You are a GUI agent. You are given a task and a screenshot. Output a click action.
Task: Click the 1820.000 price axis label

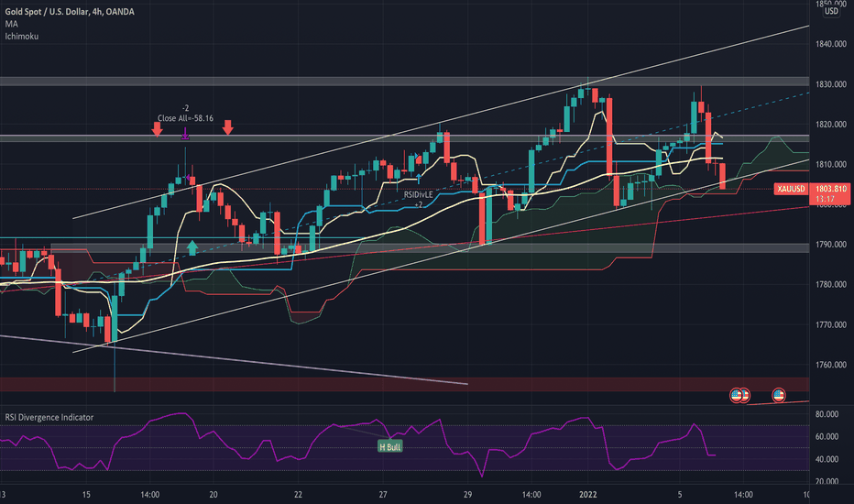(x=831, y=125)
